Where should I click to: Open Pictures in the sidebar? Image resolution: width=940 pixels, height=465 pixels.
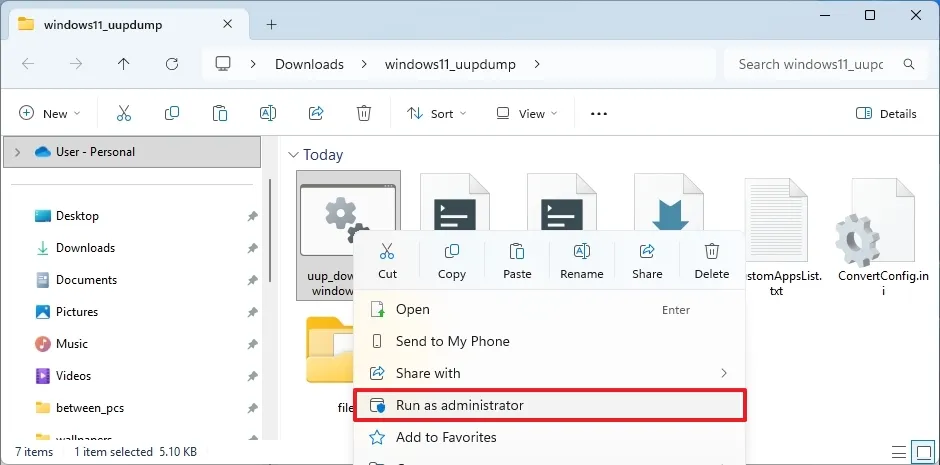coord(77,312)
